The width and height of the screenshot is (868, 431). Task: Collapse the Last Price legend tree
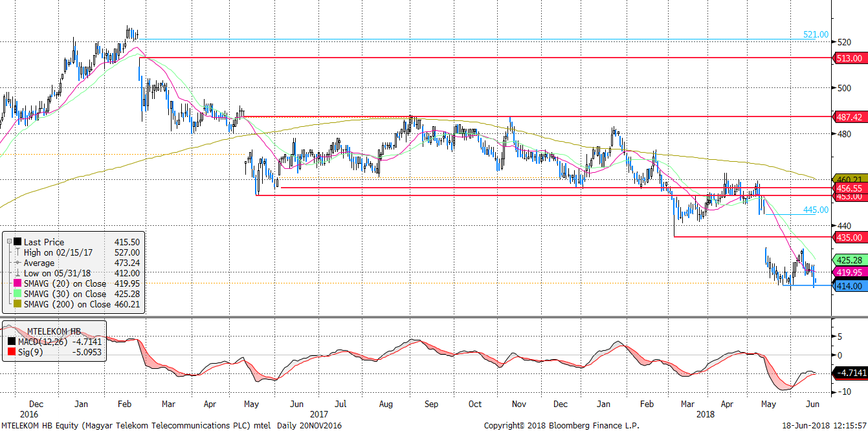[x=9, y=242]
